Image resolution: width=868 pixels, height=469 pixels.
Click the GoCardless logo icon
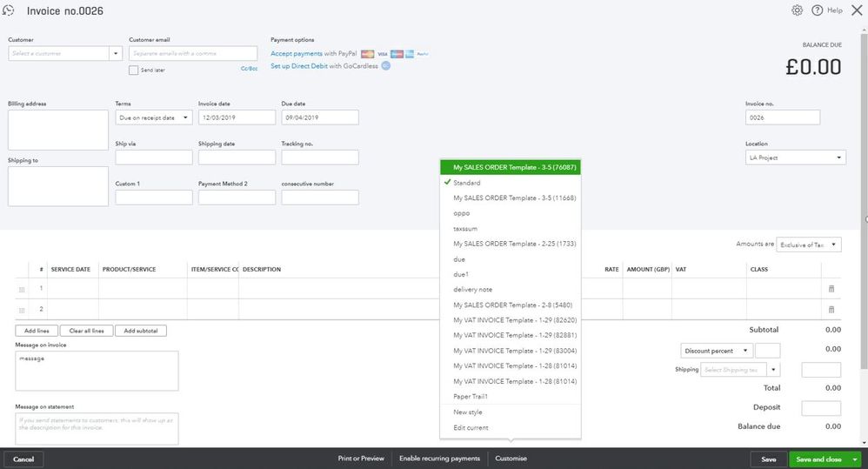[x=386, y=65]
